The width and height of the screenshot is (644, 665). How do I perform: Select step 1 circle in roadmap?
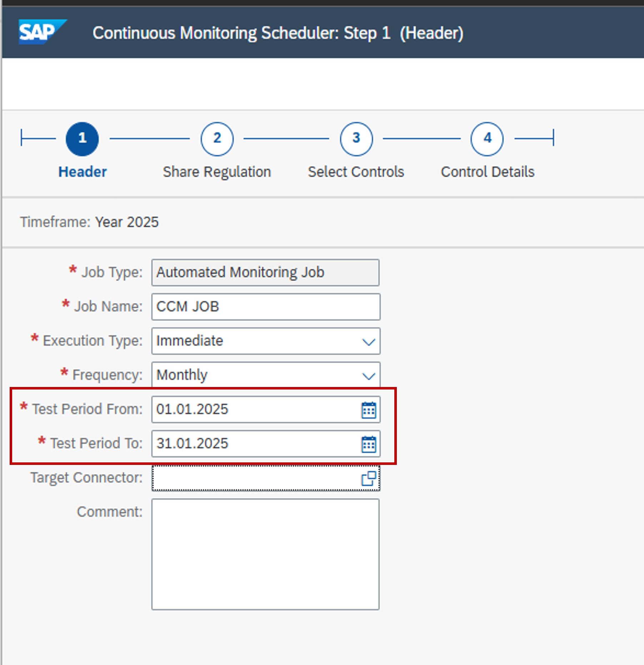pyautogui.click(x=82, y=139)
